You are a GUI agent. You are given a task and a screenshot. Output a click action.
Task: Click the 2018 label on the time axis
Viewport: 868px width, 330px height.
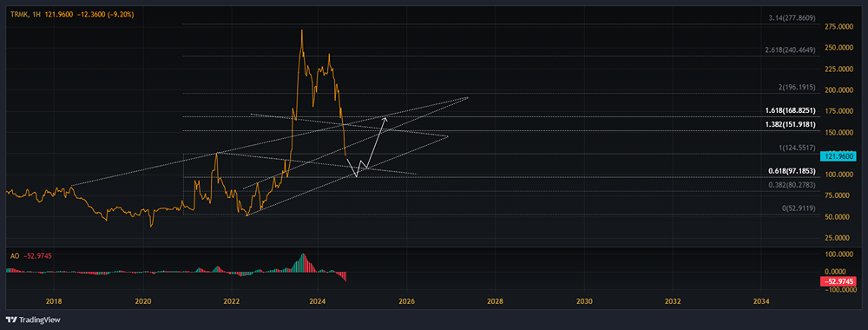click(54, 301)
